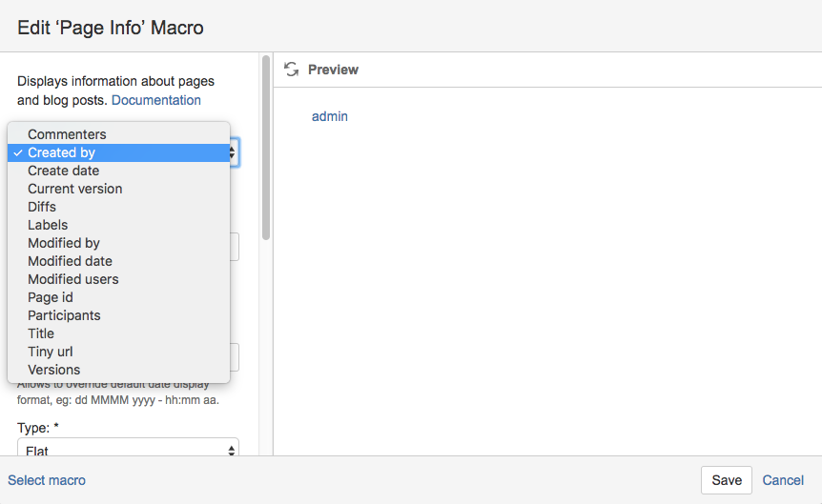Choose Versions from the list
822x504 pixels.
(118, 370)
